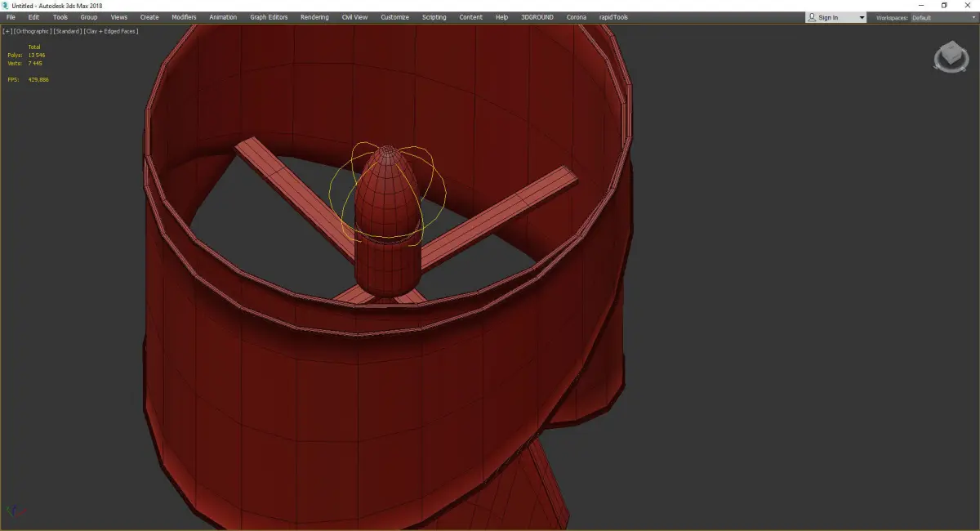Expand the Sign In dropdown arrow

[862, 17]
